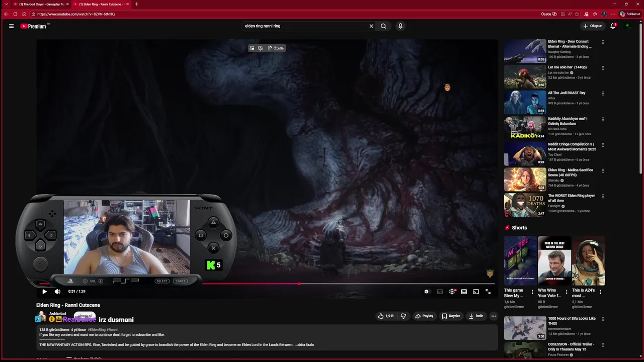Screen dimensions: 644x362
Task: Open options menu for WORST Elden Ring player video
Action: coord(603,196)
